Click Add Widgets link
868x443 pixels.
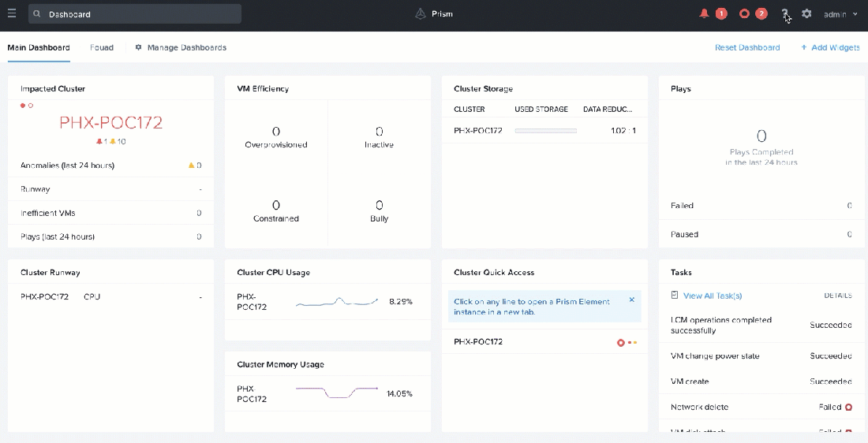(x=830, y=47)
